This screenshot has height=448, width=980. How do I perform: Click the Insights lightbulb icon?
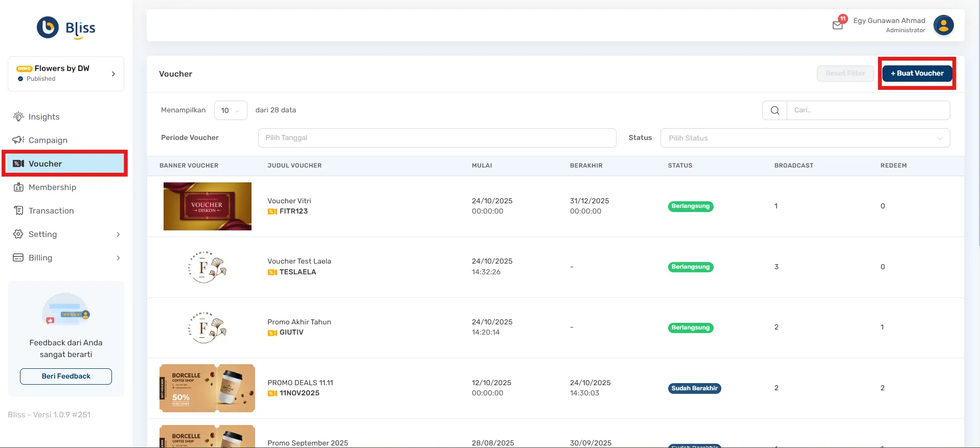tap(18, 116)
